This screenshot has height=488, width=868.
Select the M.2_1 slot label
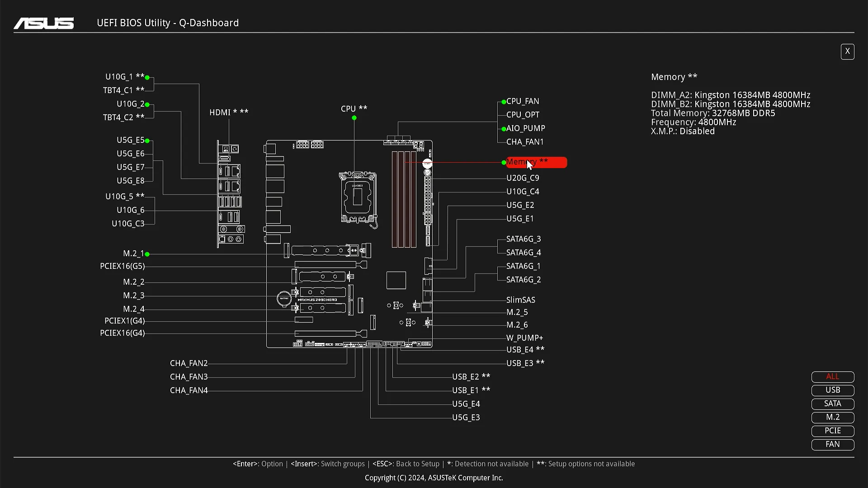[x=133, y=253]
